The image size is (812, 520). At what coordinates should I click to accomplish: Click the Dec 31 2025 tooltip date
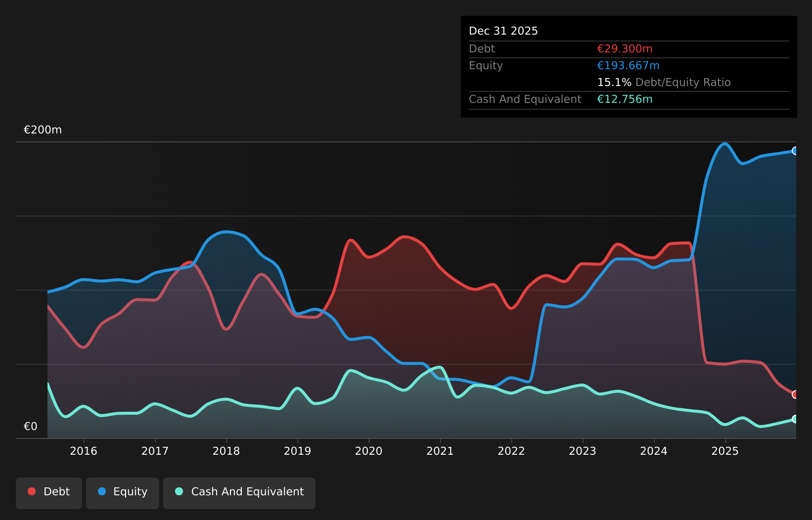[x=503, y=31]
